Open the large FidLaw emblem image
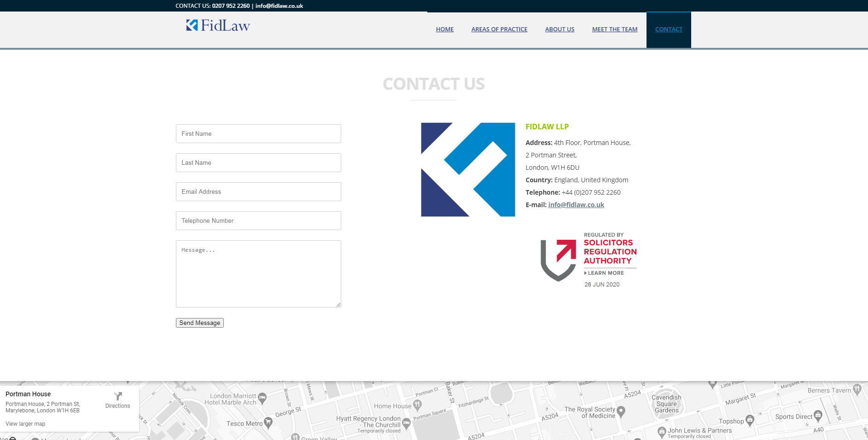Viewport: 868px width, 440px height. coord(468,169)
